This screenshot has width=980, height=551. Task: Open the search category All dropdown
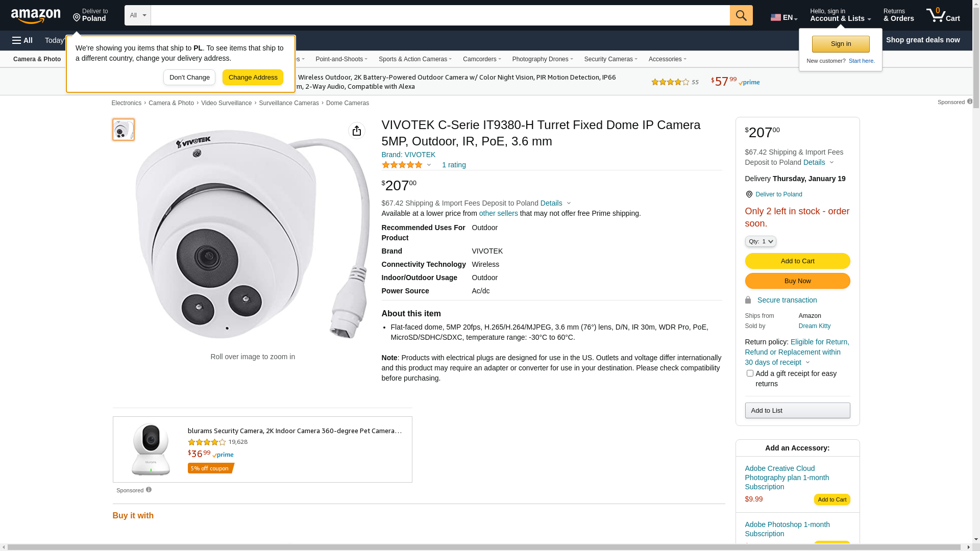(x=138, y=15)
